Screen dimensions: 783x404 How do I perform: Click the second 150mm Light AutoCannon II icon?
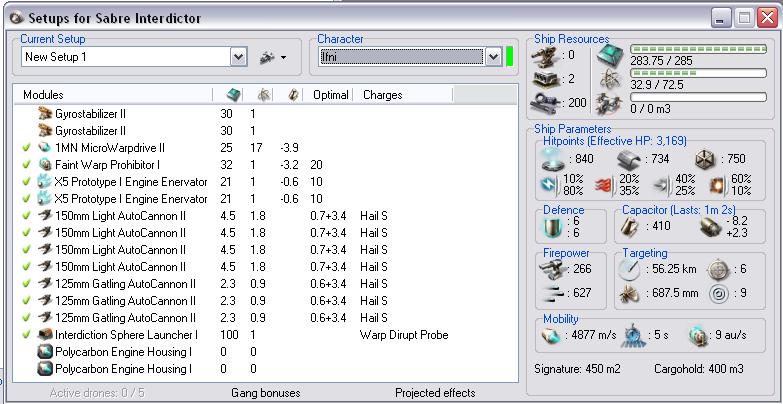45,233
